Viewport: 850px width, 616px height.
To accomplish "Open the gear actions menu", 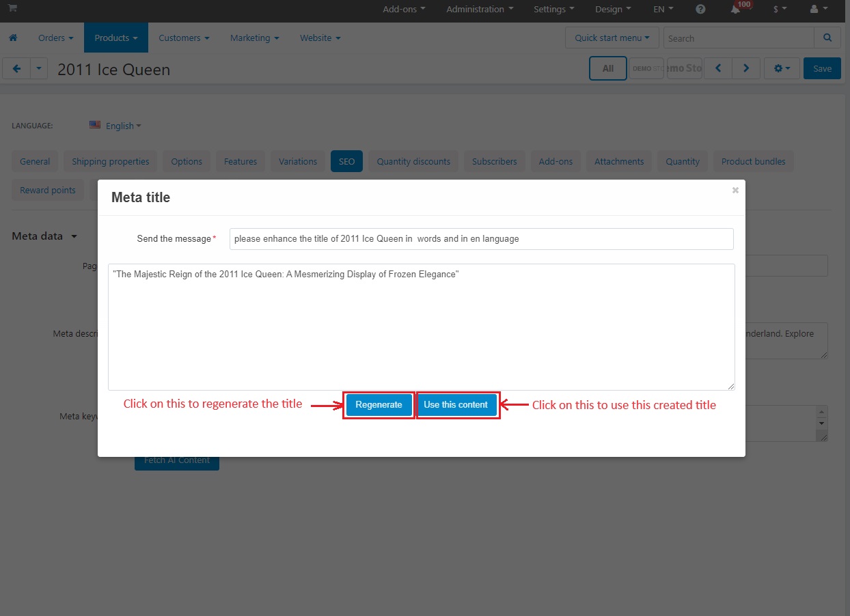I will pyautogui.click(x=782, y=68).
